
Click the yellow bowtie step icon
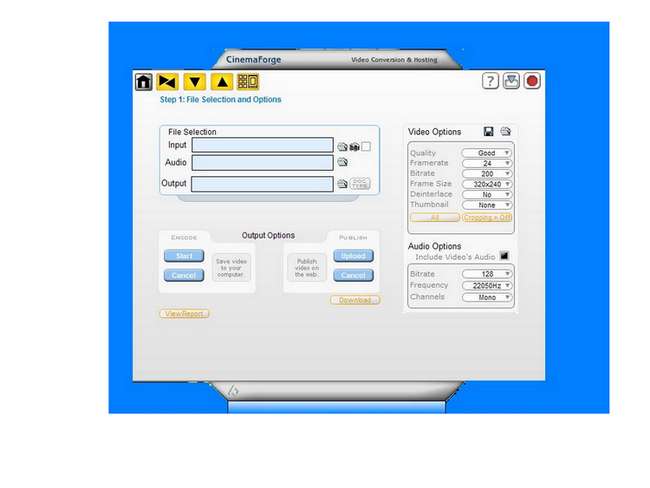pyautogui.click(x=167, y=82)
